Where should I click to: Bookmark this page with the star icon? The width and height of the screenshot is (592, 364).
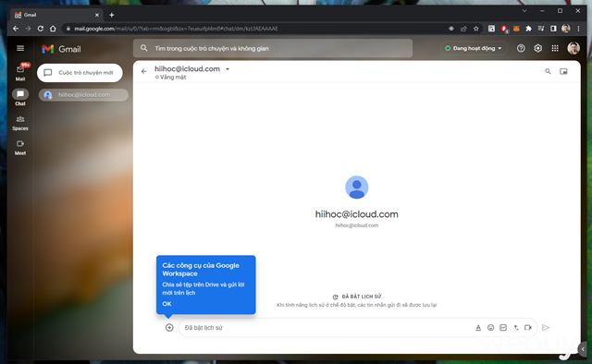(x=476, y=29)
